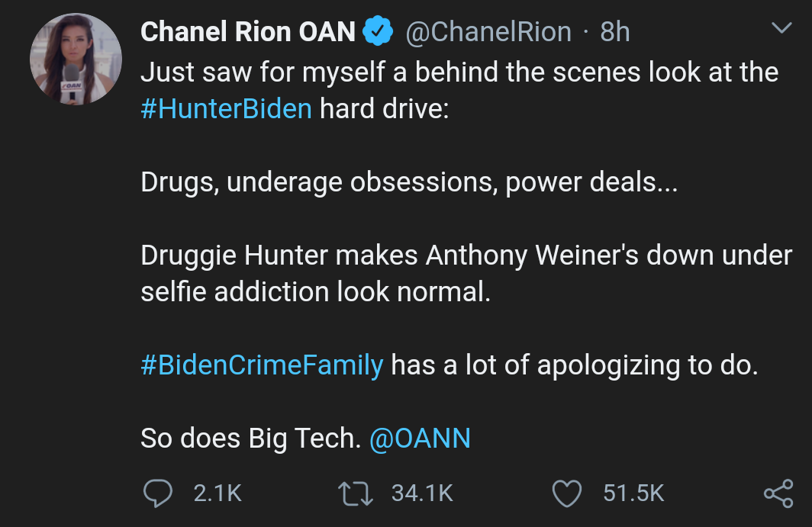The width and height of the screenshot is (812, 527).
Task: Click the "Drugs, underage obsessions" text line
Action: click(409, 183)
